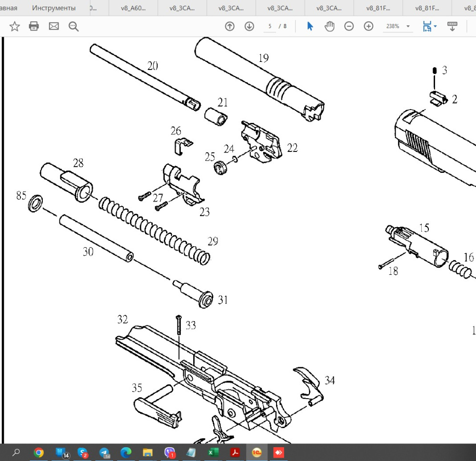The width and height of the screenshot is (476, 461).
Task: Click part label 32 above the frame
Action: point(123,320)
